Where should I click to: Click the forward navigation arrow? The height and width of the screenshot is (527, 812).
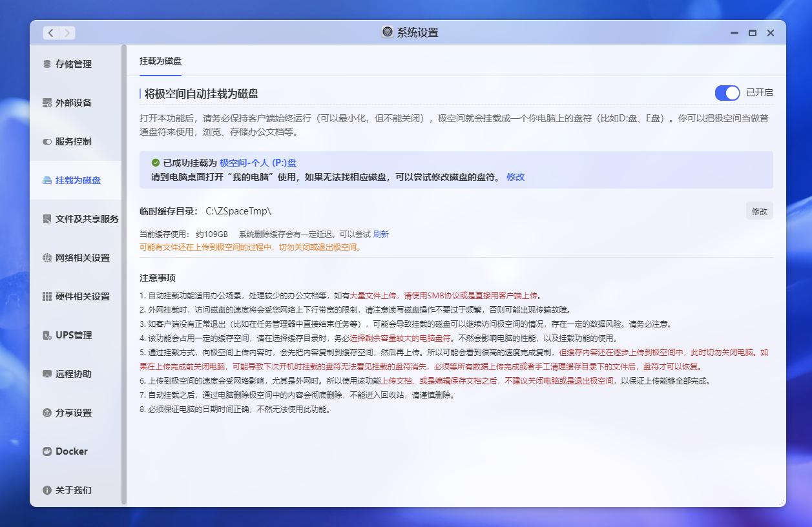(67, 32)
